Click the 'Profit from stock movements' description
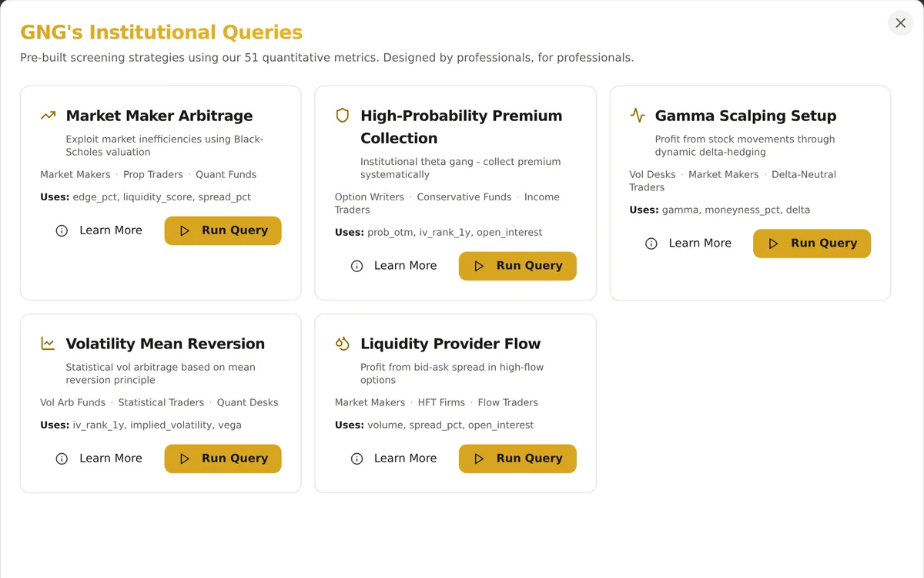 [x=745, y=146]
